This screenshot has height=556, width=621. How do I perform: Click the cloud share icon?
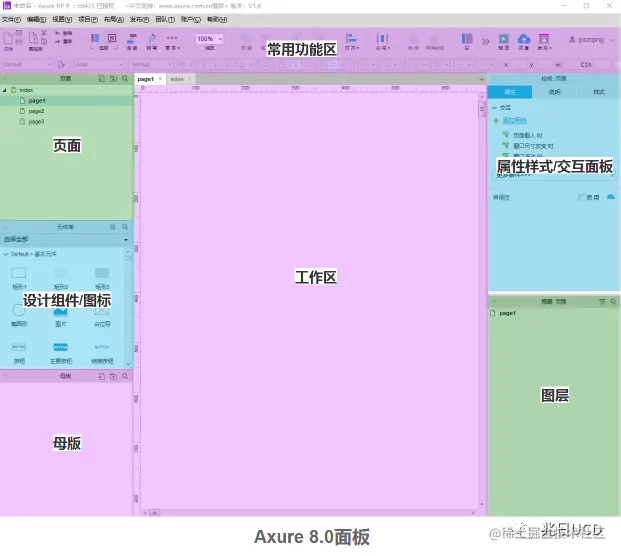coord(524,39)
